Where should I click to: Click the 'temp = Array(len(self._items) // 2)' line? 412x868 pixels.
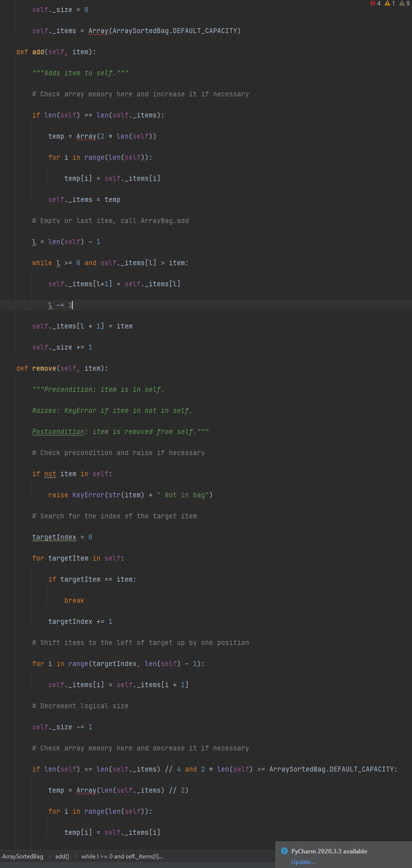point(119,790)
